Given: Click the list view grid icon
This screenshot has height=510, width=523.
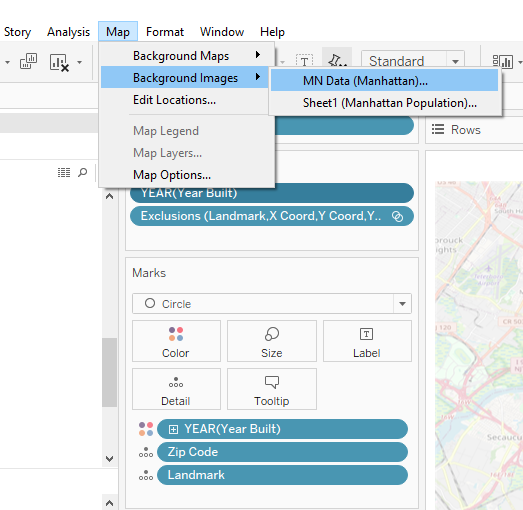Looking at the screenshot, I should 64,172.
